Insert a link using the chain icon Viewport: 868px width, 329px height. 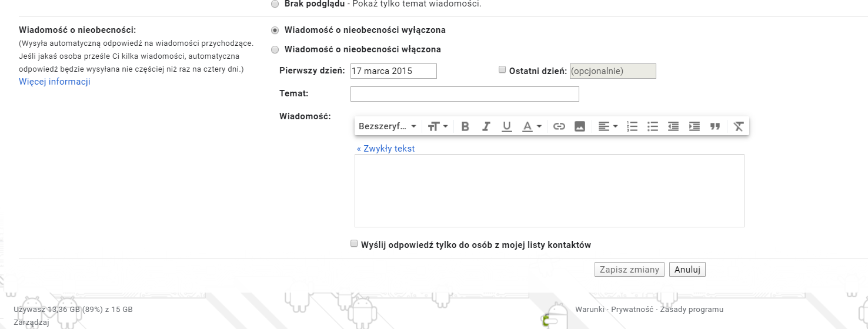[x=559, y=126]
